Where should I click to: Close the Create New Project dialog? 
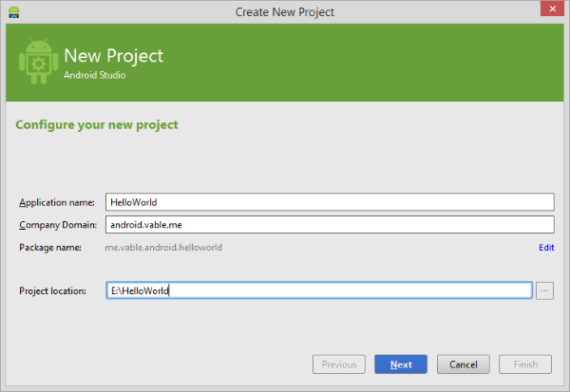click(552, 9)
